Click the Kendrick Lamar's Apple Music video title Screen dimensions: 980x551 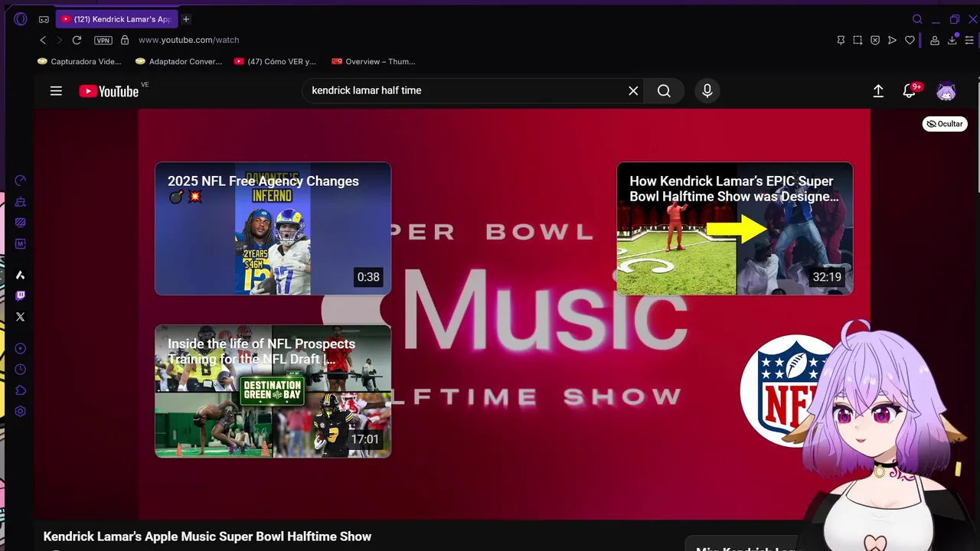click(207, 536)
